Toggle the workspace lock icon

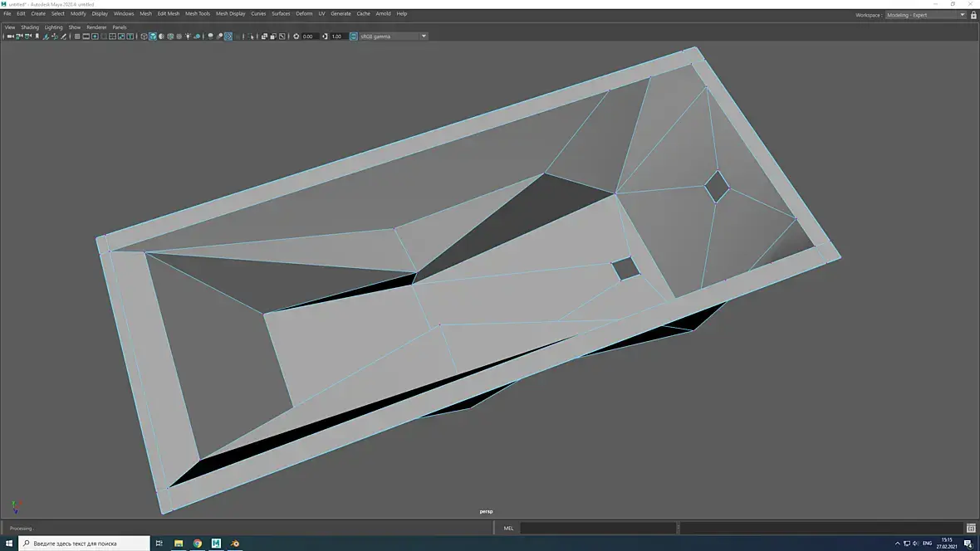pos(973,15)
